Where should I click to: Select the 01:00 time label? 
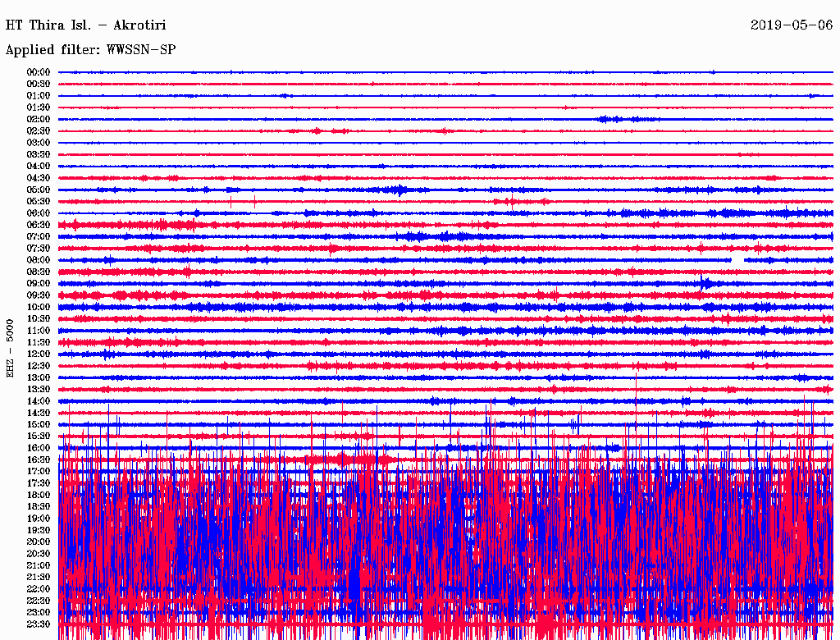(39, 95)
